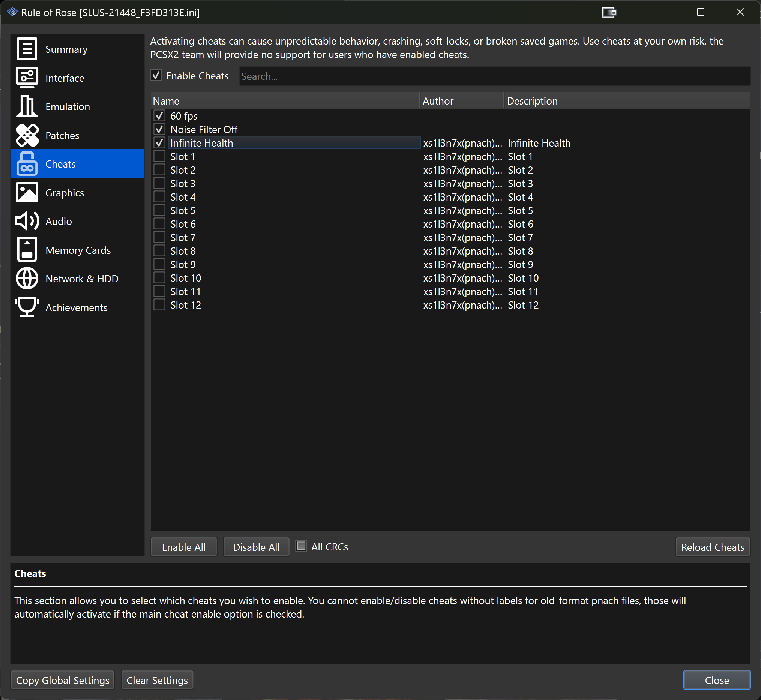Open Patches via bandage icon
This screenshot has width=761, height=700.
click(27, 135)
